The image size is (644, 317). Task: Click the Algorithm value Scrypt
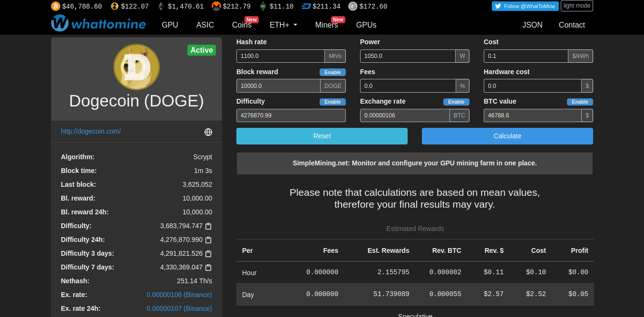click(203, 157)
